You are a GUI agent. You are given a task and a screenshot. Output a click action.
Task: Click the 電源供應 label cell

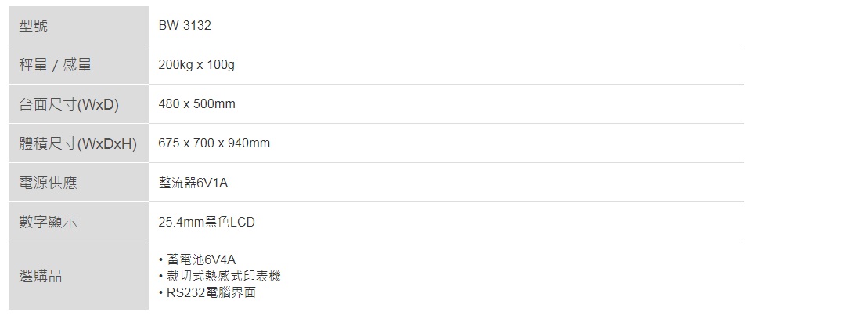coord(48,183)
